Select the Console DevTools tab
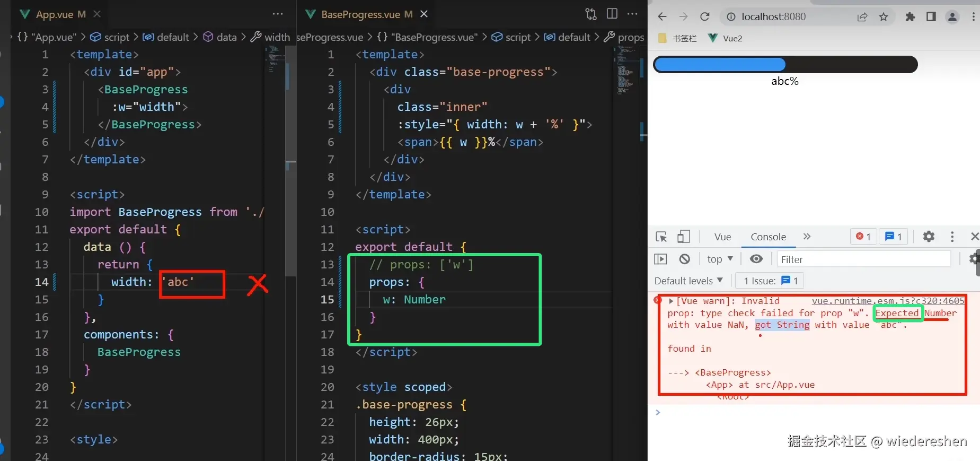 coord(768,237)
